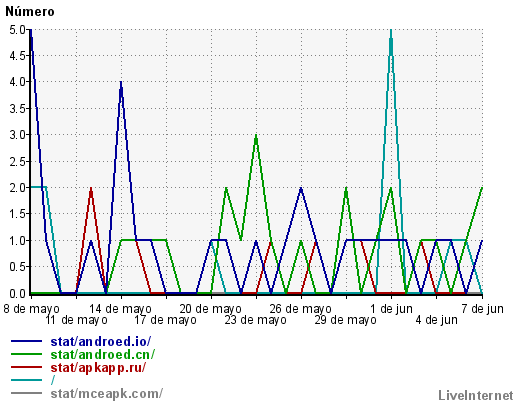Click the 1 de jun axis label
The width and height of the screenshot is (520, 405).
391,309
